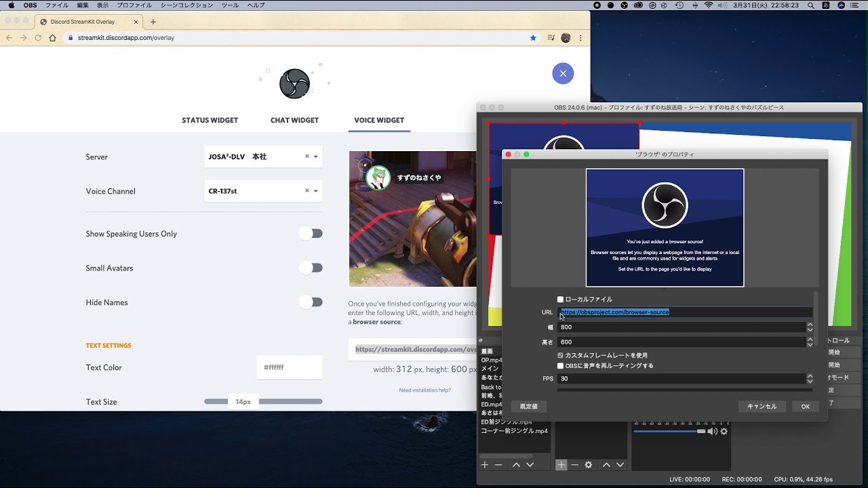
Task: Click the 既定値 defaults button
Action: (x=529, y=407)
